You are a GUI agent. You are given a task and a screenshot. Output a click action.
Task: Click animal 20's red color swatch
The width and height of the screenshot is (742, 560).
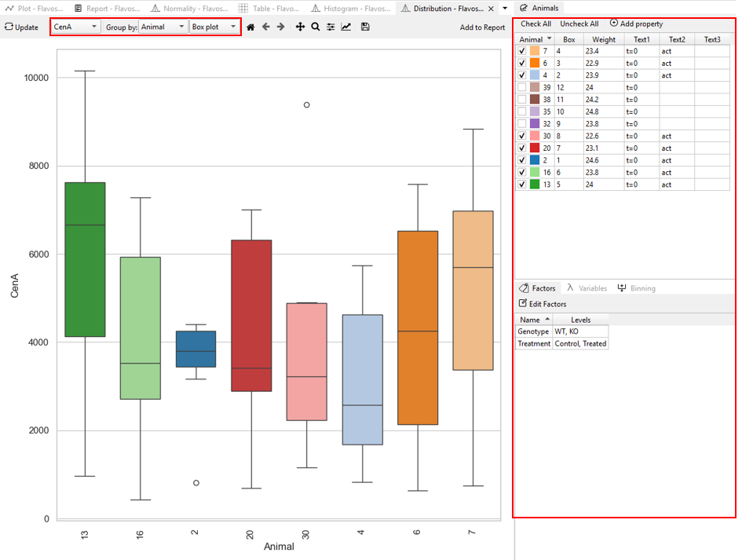538,148
